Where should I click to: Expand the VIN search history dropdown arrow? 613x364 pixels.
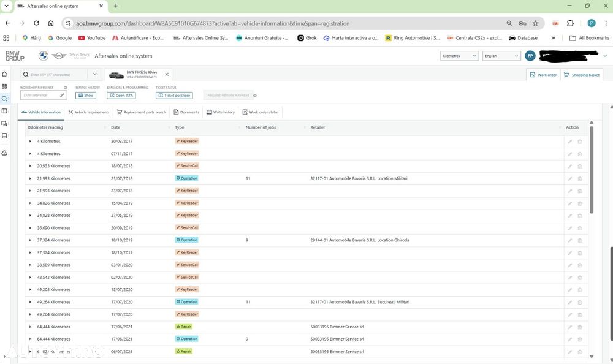click(x=94, y=74)
